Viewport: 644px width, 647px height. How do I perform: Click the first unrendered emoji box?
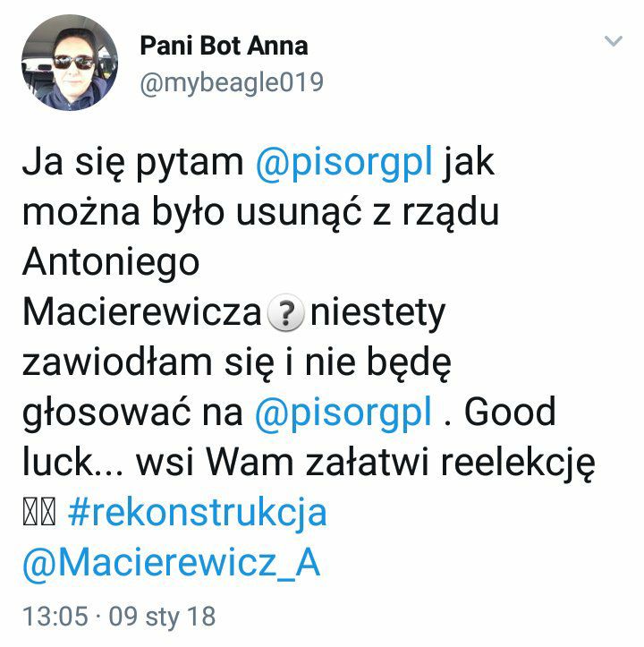coord(30,512)
